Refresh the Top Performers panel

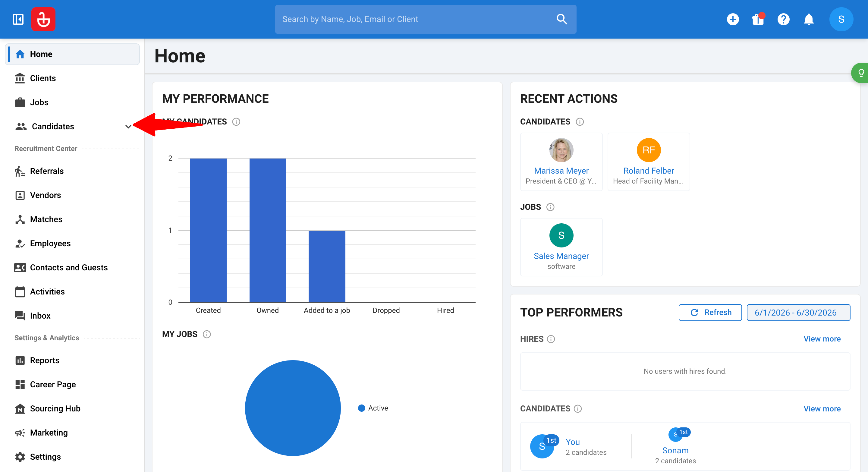(710, 312)
